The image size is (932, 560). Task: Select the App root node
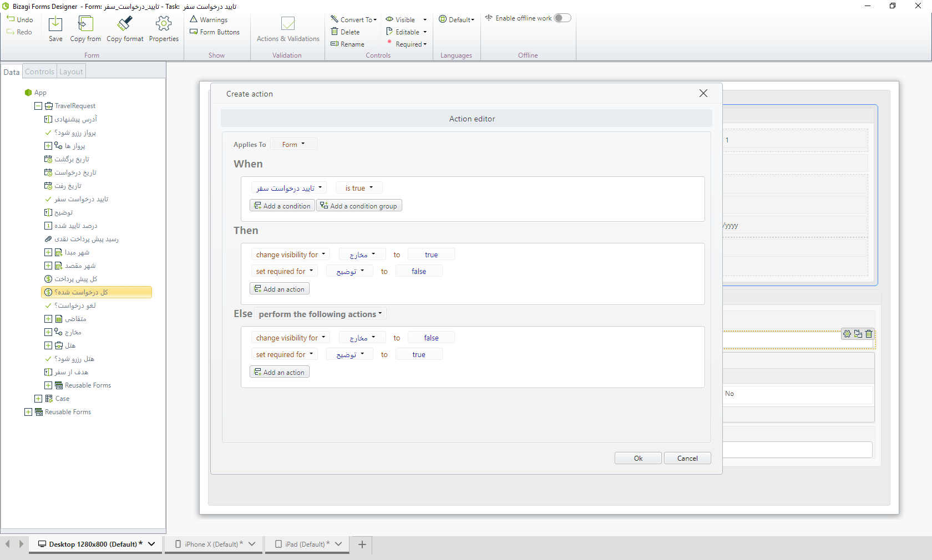click(36, 93)
